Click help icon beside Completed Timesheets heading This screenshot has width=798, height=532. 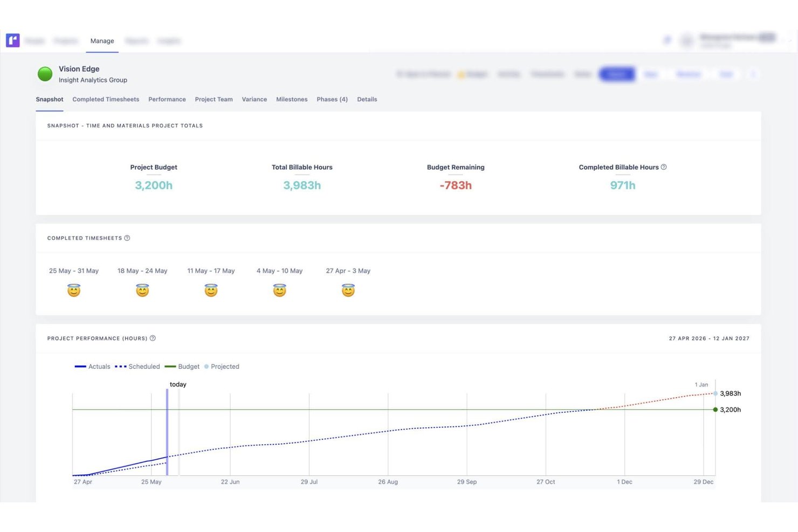127,238
